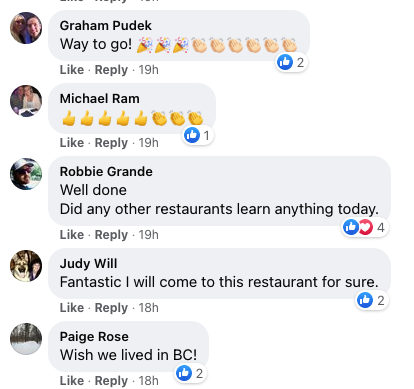Open the Robbie Grande name link
414x389 pixels.
(x=106, y=172)
